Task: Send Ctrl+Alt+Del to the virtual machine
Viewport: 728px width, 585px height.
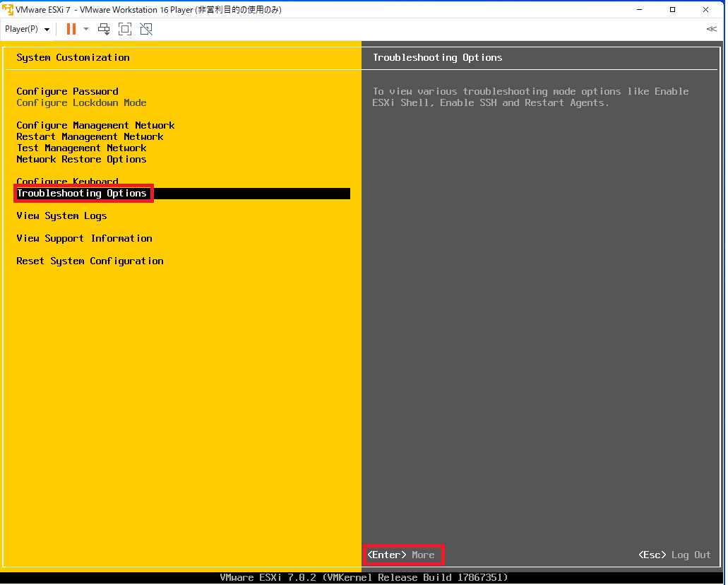Action: click(x=104, y=29)
